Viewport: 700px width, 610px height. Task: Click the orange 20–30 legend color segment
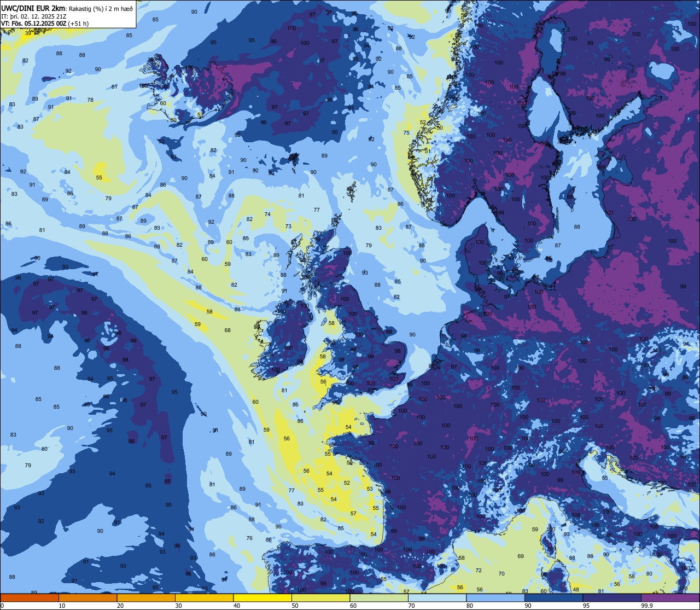146,597
